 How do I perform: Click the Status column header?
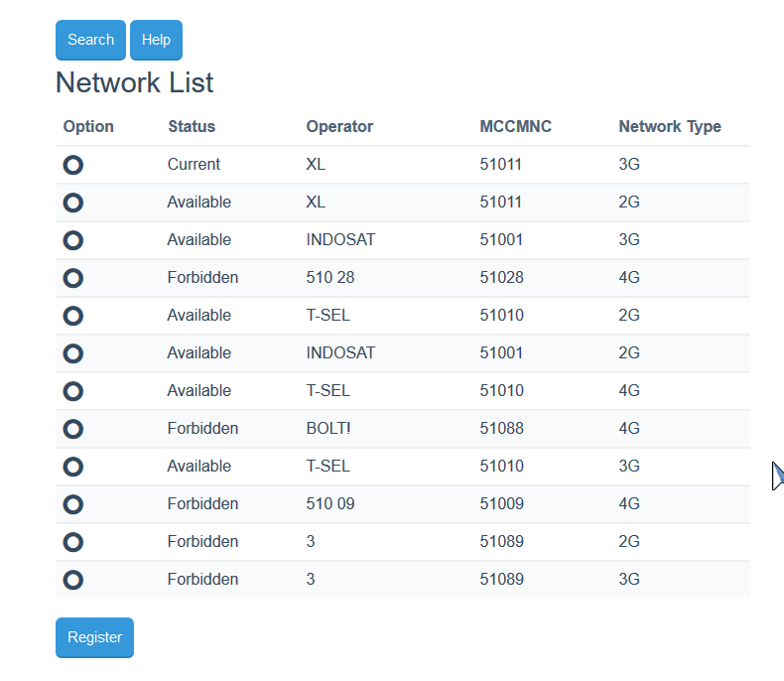[192, 126]
